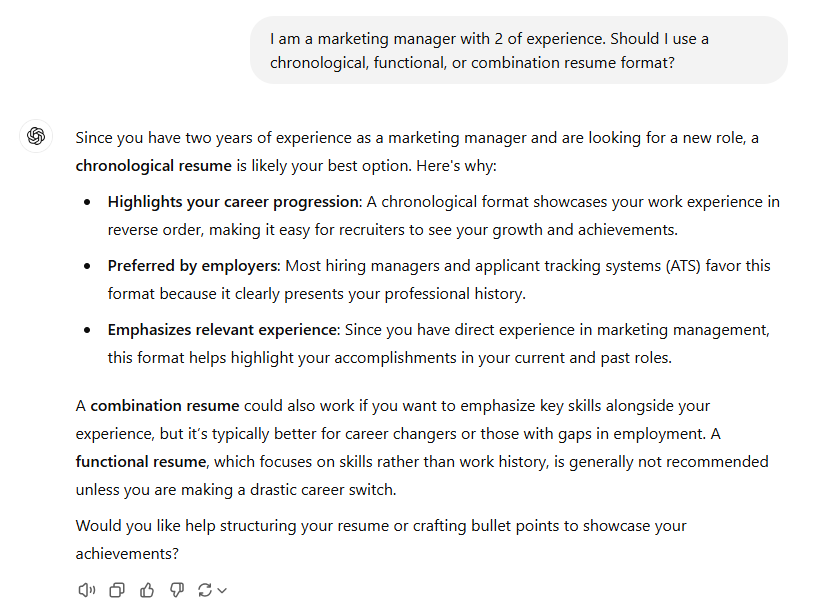Expand the model switch chevron beside regenerate
The width and height of the screenshot is (815, 610).
coord(222,590)
